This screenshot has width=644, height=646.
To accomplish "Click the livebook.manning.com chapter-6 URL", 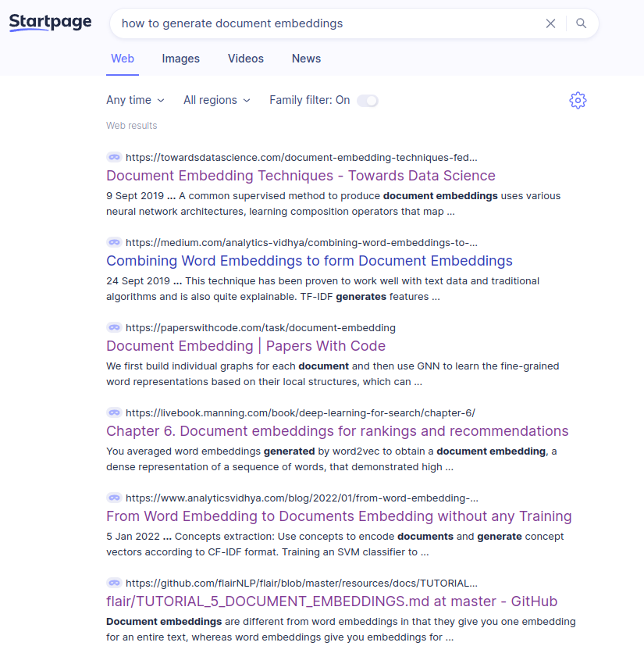I will [301, 412].
